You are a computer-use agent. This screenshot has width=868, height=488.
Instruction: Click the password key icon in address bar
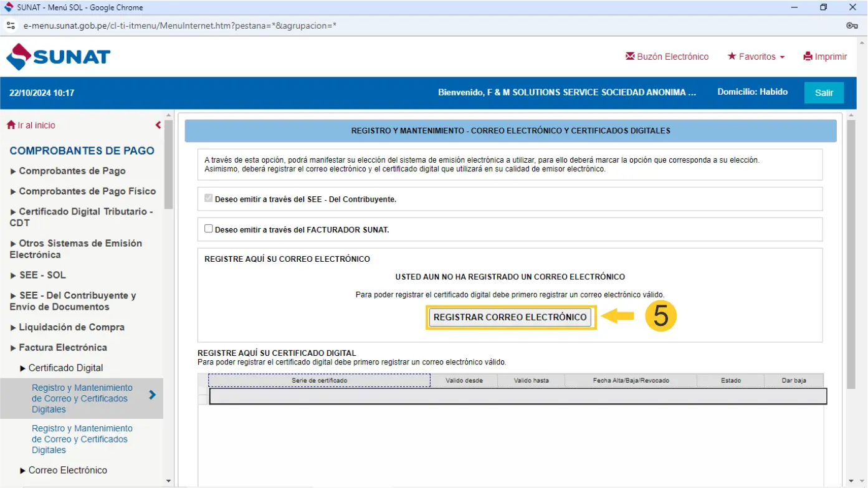[852, 26]
